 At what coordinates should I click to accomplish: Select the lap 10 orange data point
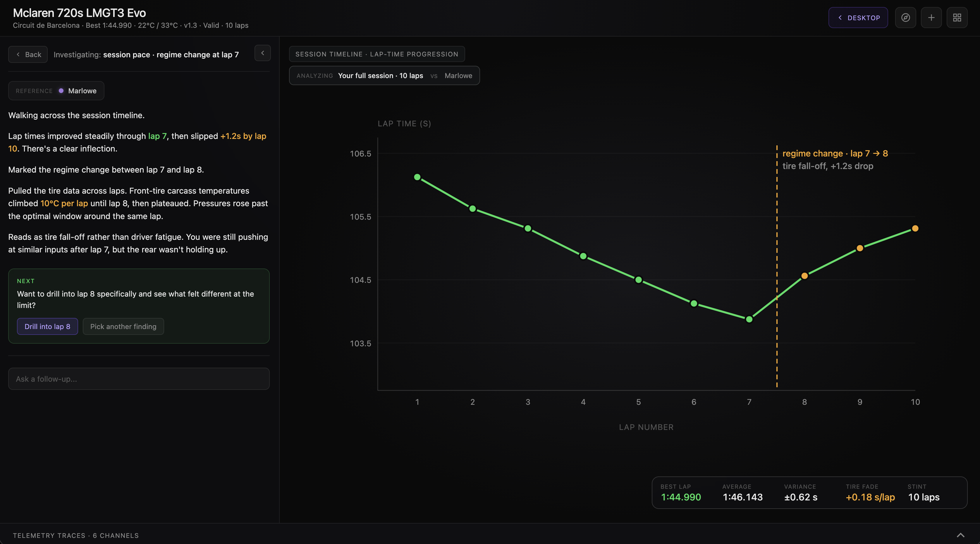[x=915, y=228]
